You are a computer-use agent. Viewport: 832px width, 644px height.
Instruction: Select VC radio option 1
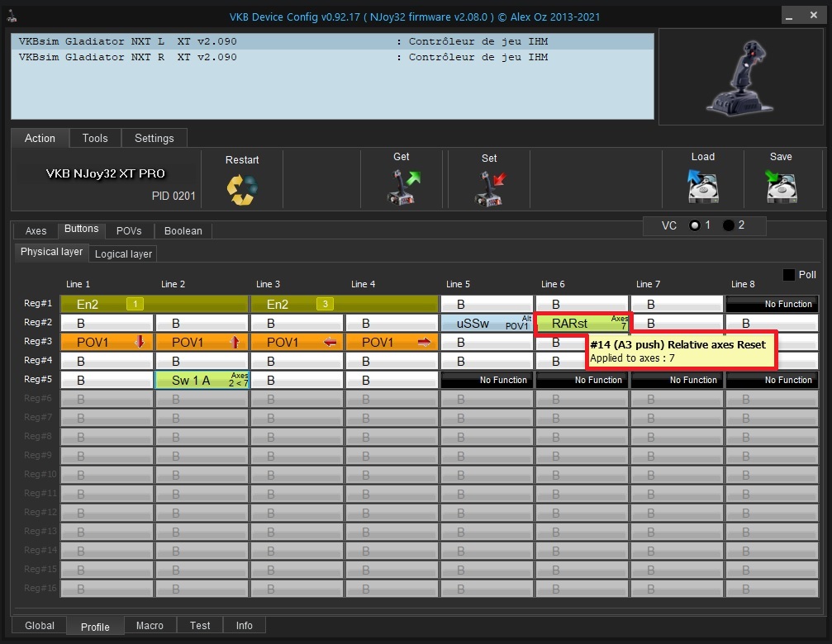point(694,225)
